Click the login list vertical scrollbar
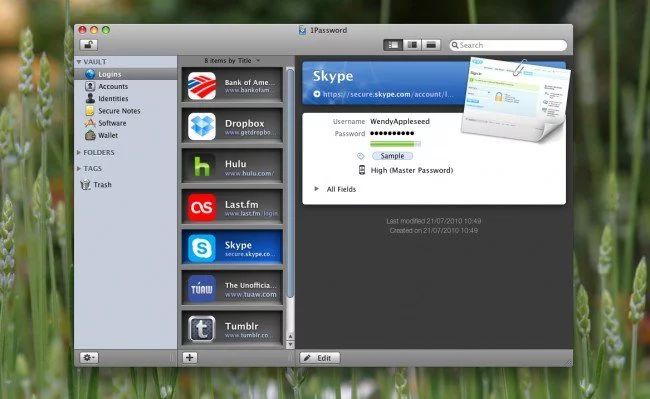 tap(291, 183)
